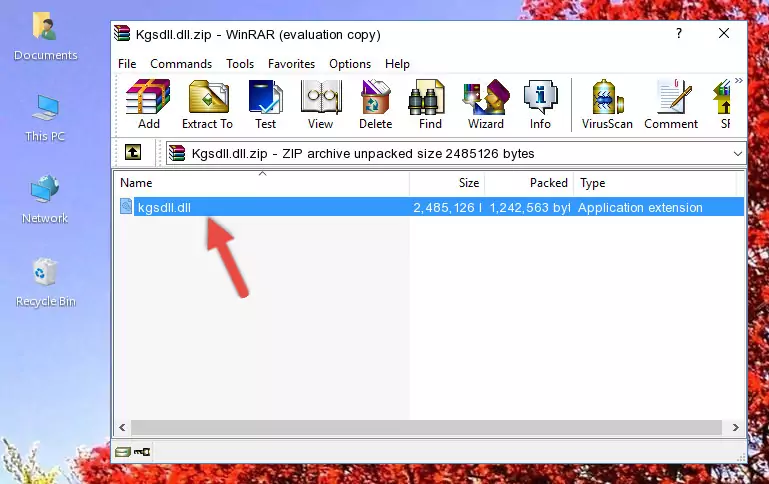769x484 pixels.
Task: Click the WinRAR title bar logo
Action: coord(122,33)
